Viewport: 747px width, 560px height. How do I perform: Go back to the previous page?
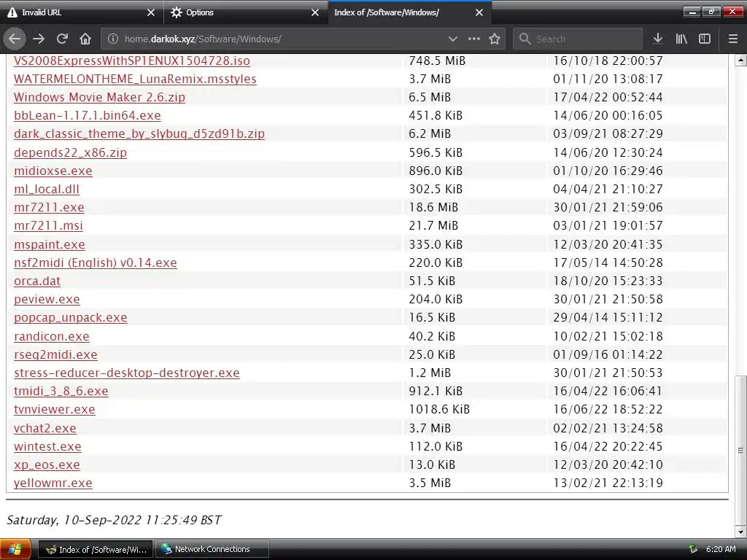(x=15, y=39)
